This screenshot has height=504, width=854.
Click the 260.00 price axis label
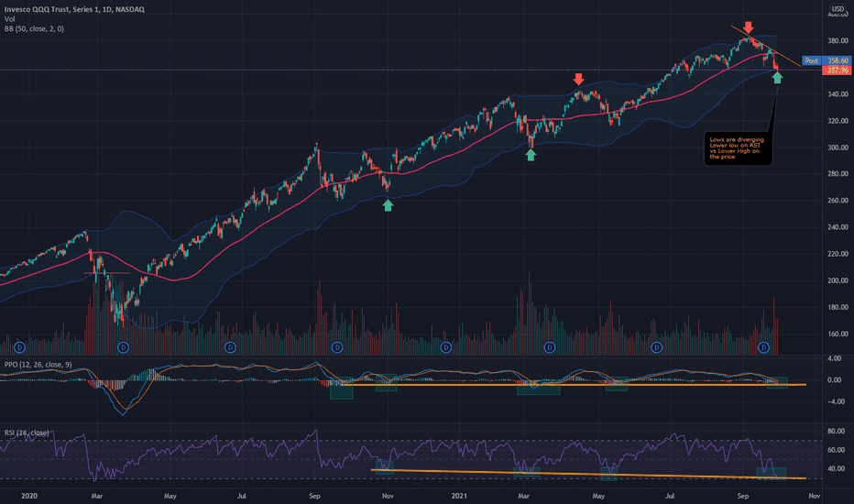click(x=838, y=201)
